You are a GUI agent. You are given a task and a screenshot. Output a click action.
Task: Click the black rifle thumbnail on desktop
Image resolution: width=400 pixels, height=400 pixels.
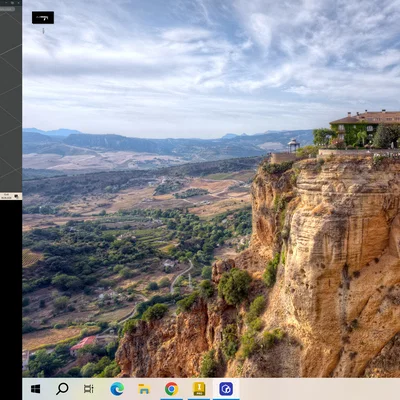tap(43, 18)
